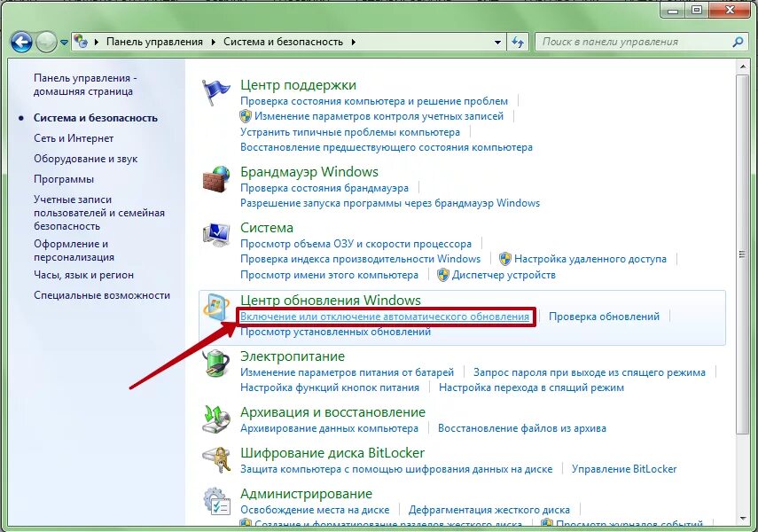
Task: Open Брандмауэр Windows heading
Action: [x=309, y=172]
